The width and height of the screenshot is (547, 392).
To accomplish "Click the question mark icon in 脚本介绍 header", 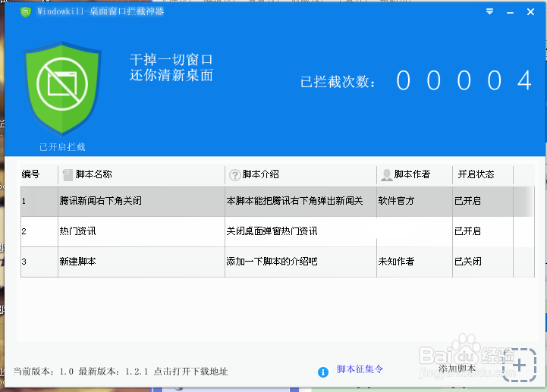I will (x=234, y=174).
